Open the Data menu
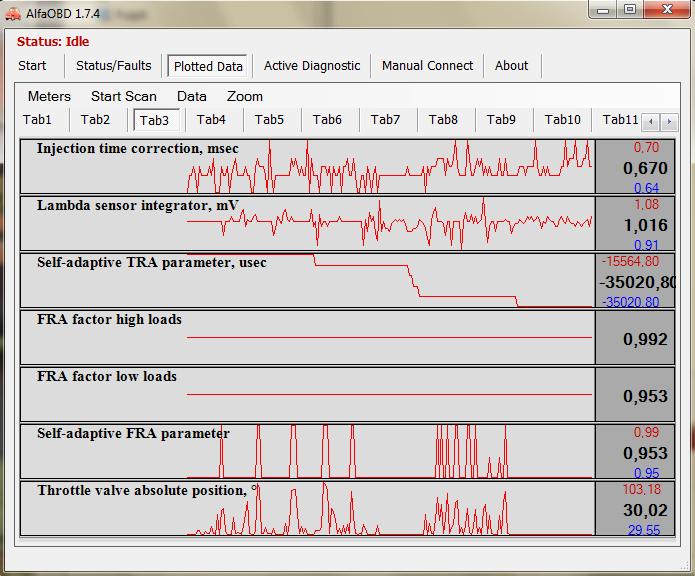Viewport: 695px width, 576px height. pos(192,97)
